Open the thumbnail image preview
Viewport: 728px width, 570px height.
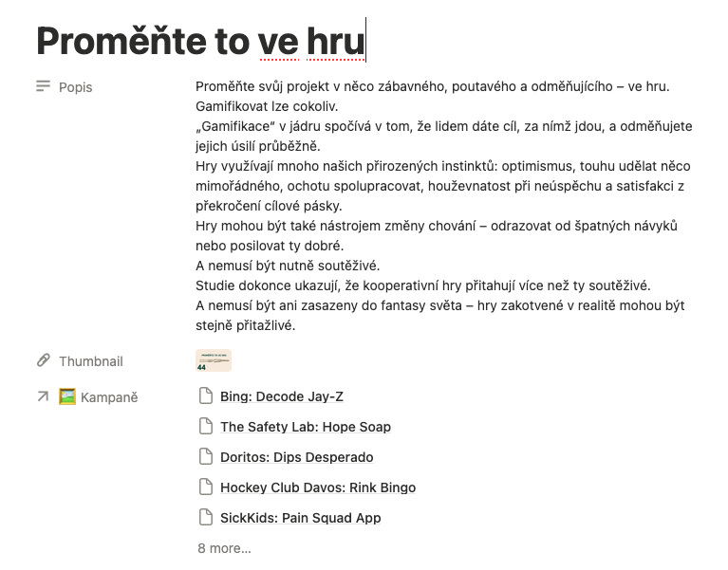click(x=214, y=360)
